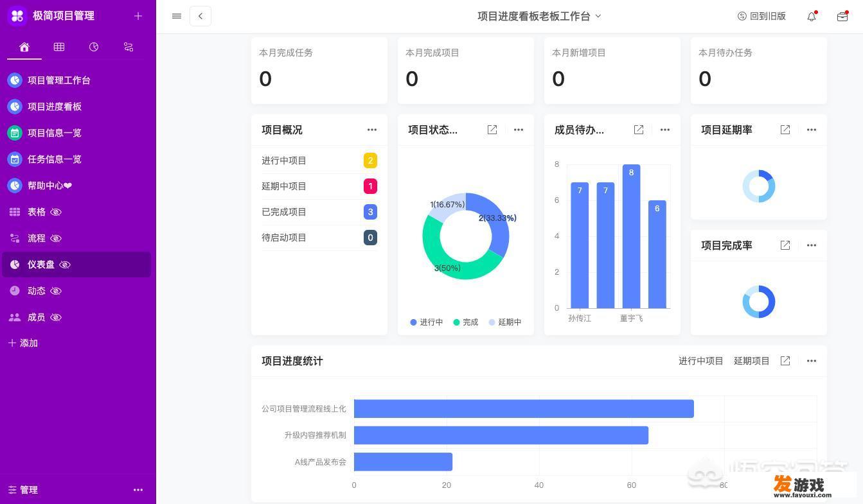This screenshot has width=863, height=504.
Task: Open the home tab icon in sidebar
Action: (24, 47)
